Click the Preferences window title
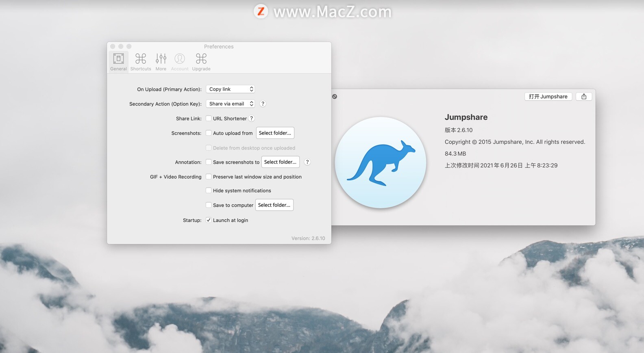Image resolution: width=644 pixels, height=353 pixels. point(219,46)
